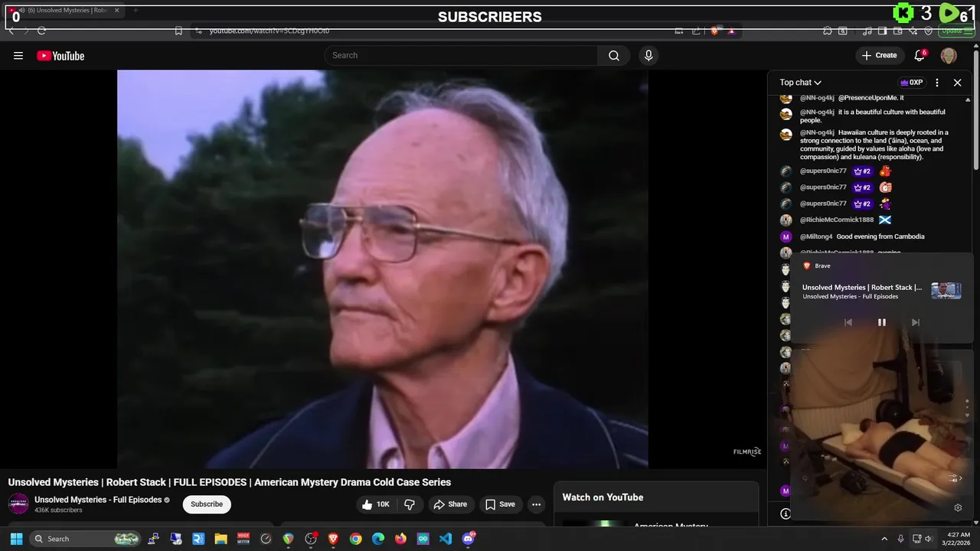Open the YouTube guide hamburger menu
This screenshot has height=551, width=980.
pyautogui.click(x=18, y=56)
